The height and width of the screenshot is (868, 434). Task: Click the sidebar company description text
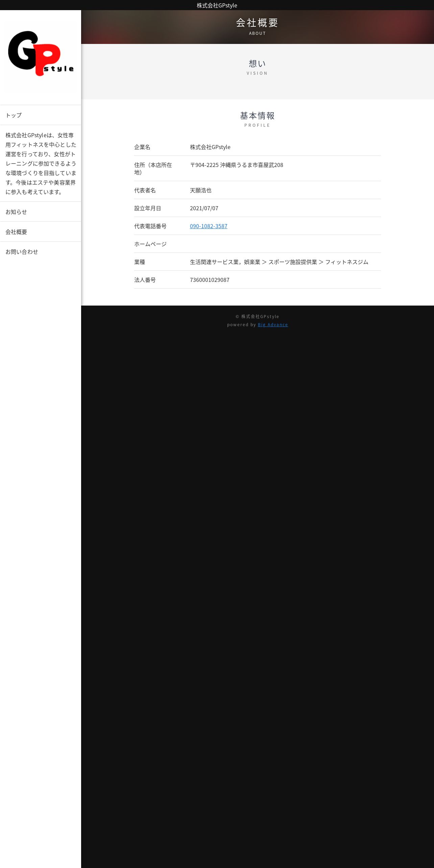click(x=41, y=164)
